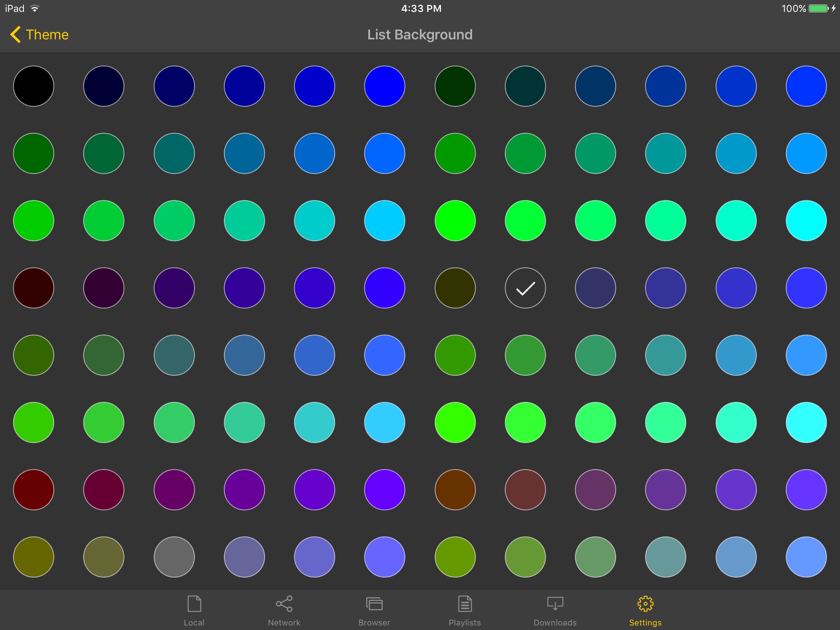Viewport: 840px width, 630px height.
Task: Pick the currently checked dark gray swatch
Action: pos(525,288)
